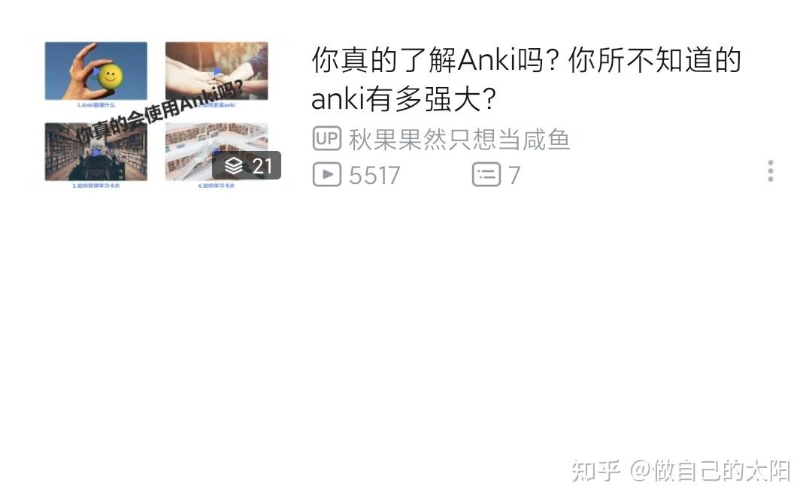Click the stacked layers episodes icon

click(234, 165)
